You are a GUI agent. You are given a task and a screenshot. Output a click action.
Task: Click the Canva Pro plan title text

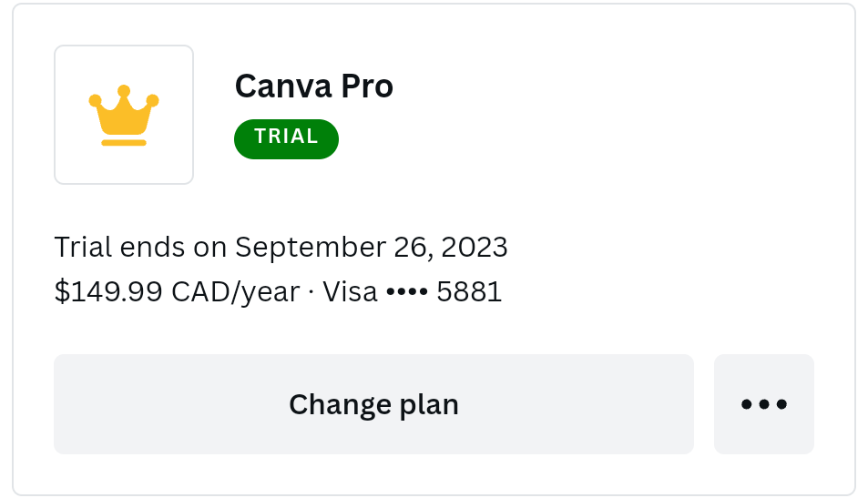313,86
